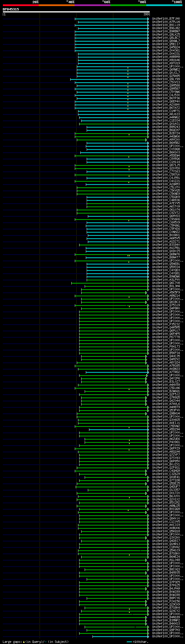Image resolution: width=185 pixels, height=644 pixels.
Task: Click the red 20% identity legend segment
Action: [x=21, y=5]
